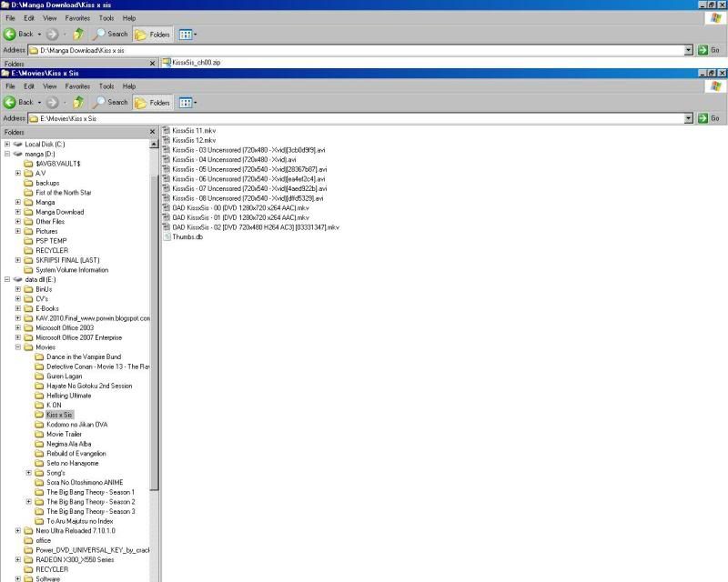Click Up folder icon in D:\Manga Download window
Screen dimensions: 728x582
(x=78, y=34)
